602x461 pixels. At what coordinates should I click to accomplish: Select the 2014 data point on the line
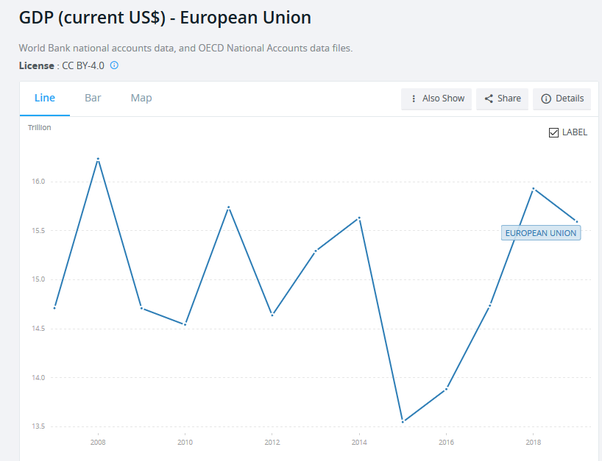click(x=359, y=217)
